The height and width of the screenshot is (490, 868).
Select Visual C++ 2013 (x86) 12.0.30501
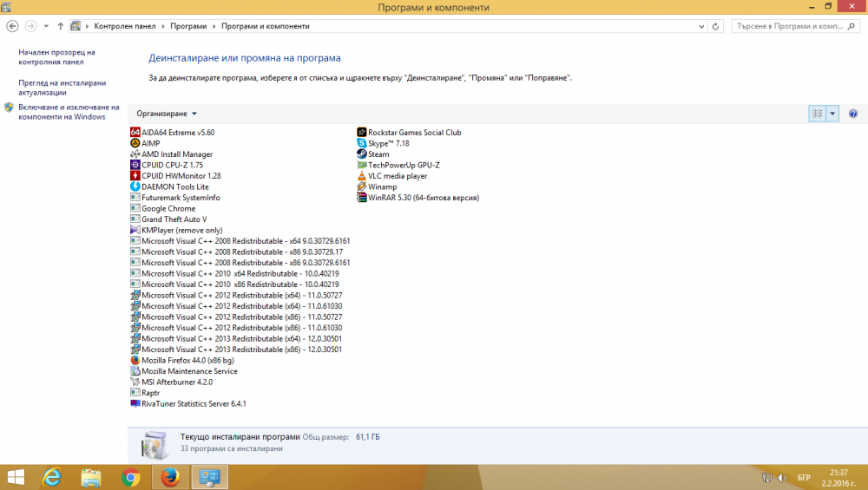[x=236, y=350]
